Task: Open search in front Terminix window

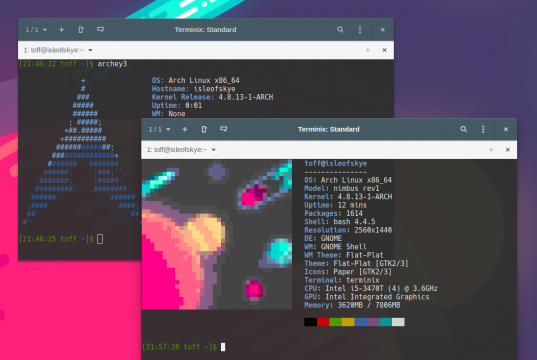Action: [x=463, y=129]
